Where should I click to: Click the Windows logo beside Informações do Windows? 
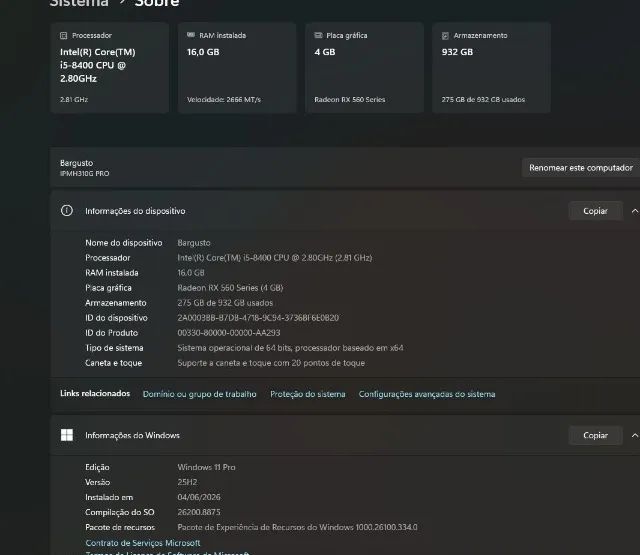(x=67, y=435)
